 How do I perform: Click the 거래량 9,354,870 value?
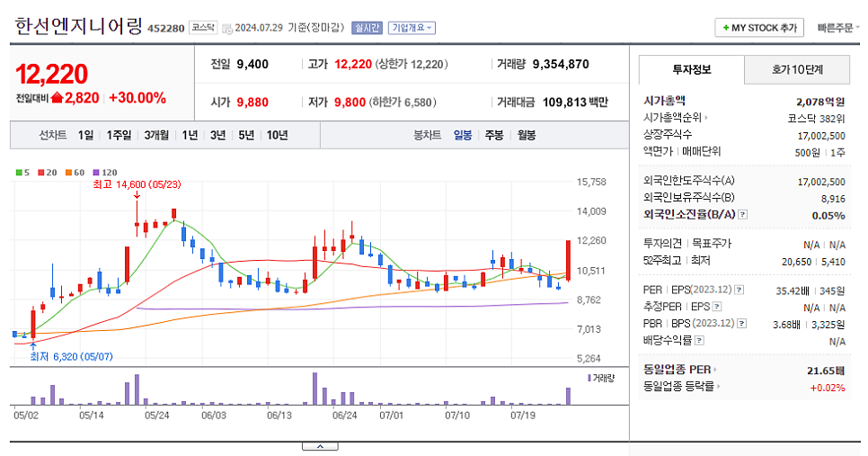pyautogui.click(x=561, y=64)
